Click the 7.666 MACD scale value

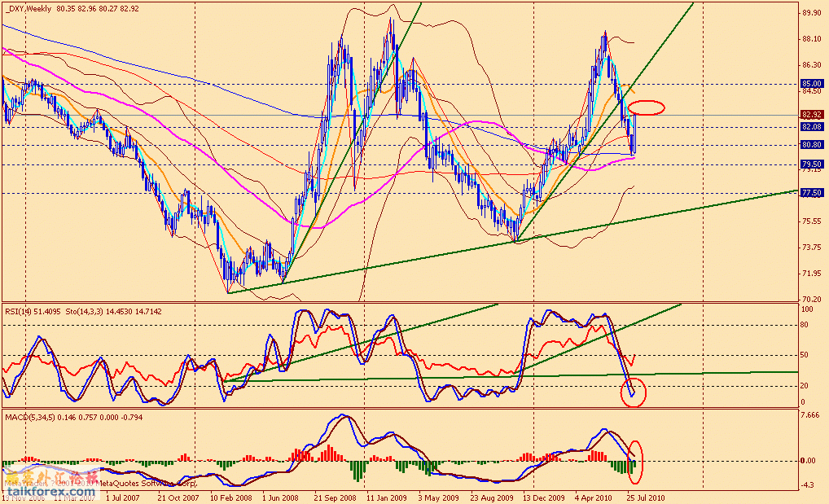tap(810, 415)
